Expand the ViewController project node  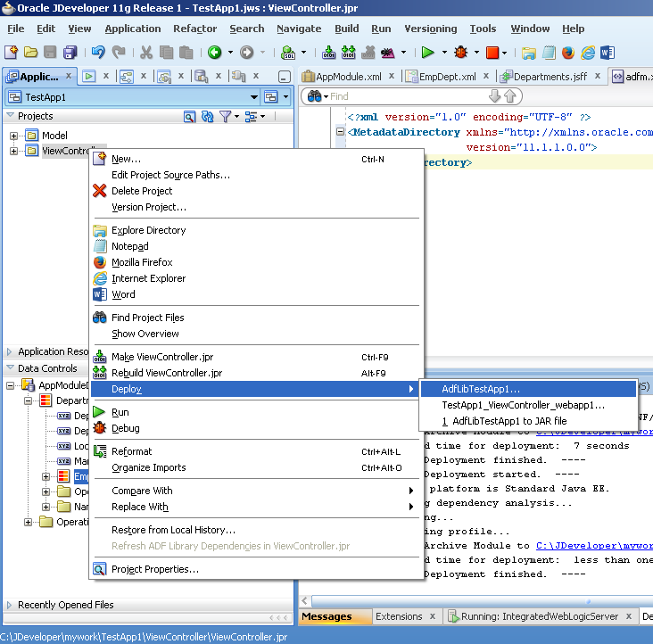point(13,151)
